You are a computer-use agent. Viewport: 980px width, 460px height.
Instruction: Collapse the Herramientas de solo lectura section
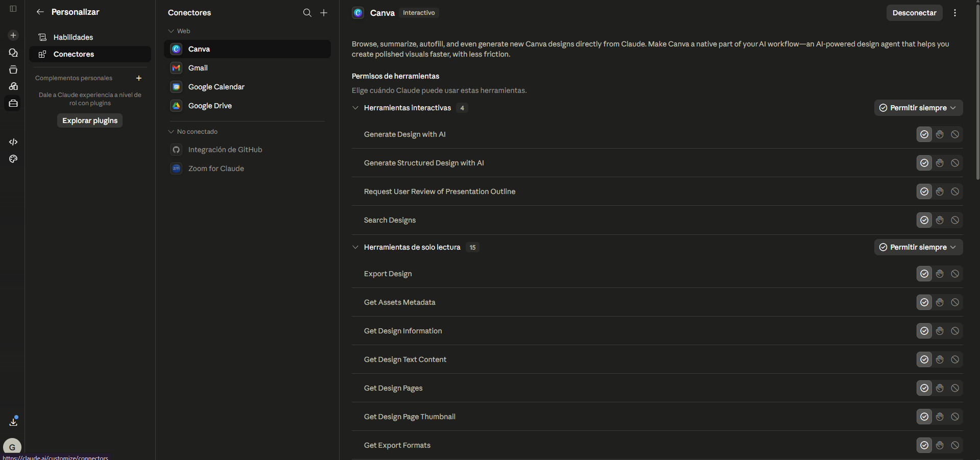pyautogui.click(x=355, y=247)
